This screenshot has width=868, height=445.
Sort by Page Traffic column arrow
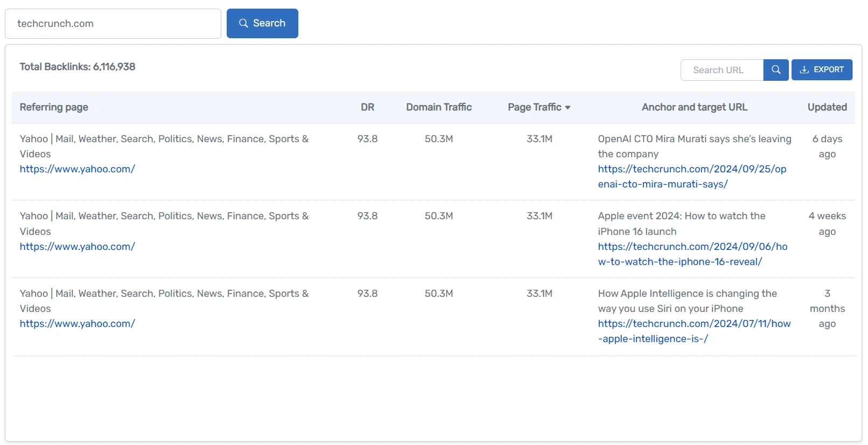pyautogui.click(x=568, y=108)
